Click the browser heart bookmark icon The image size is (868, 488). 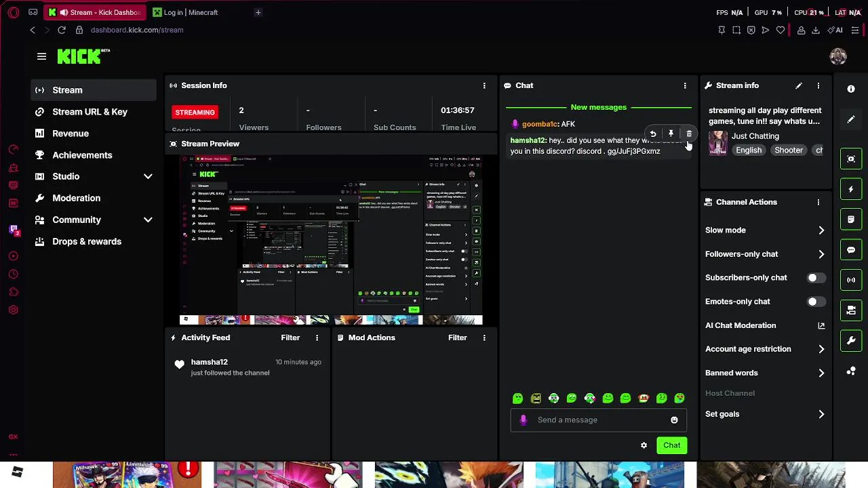[x=781, y=30]
